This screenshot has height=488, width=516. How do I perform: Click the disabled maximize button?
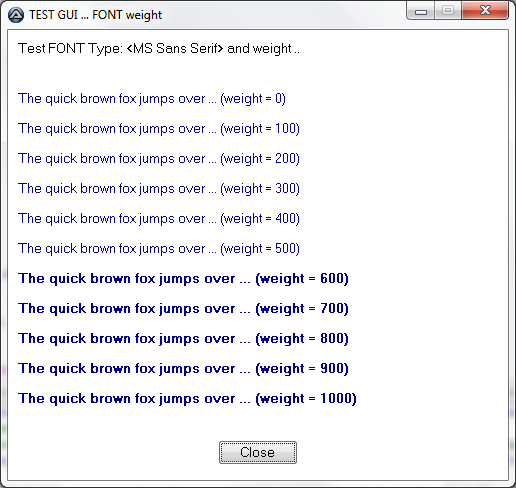click(x=448, y=11)
